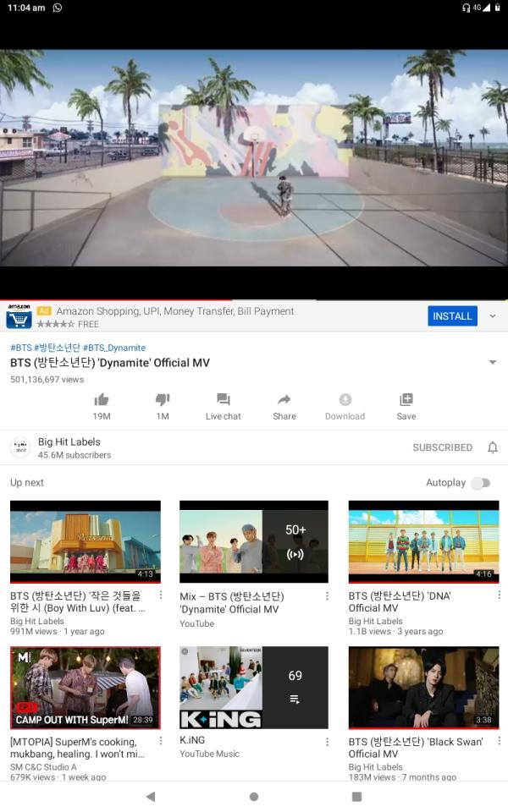Open Big Hit Labels channel avatar
The height and width of the screenshot is (812, 508).
click(20, 447)
